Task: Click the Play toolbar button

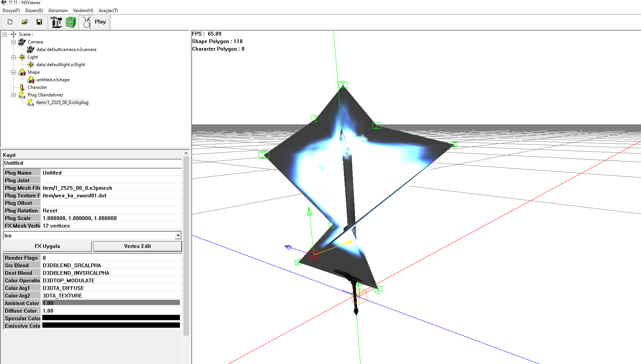Action: click(100, 22)
